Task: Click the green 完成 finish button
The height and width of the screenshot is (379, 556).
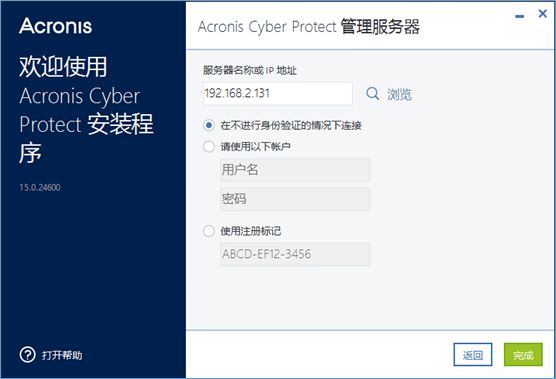Action: tap(523, 355)
